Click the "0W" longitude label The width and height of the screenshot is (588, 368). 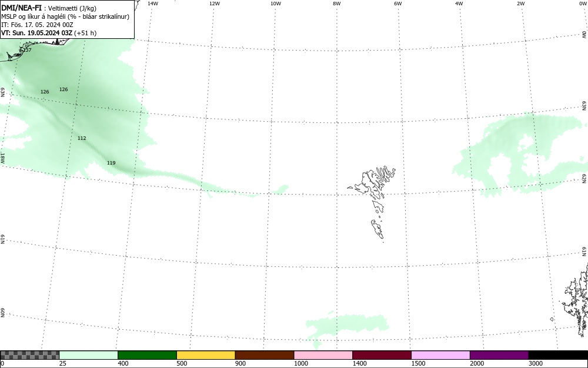[x=583, y=4]
